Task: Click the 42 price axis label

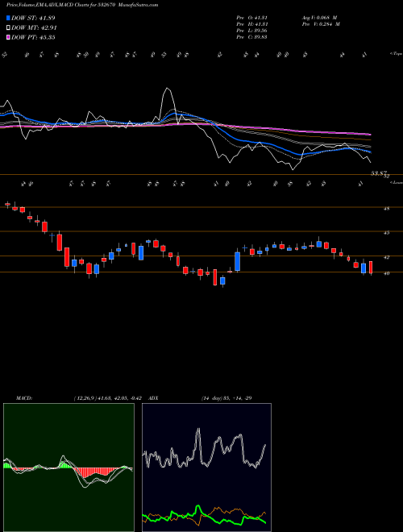Action: click(386, 257)
